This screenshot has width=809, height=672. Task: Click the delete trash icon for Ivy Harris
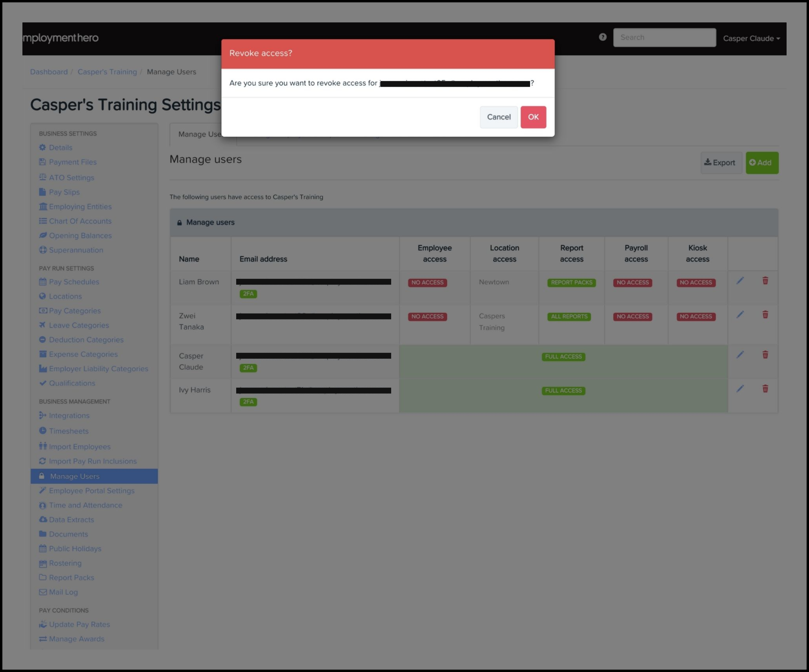[x=765, y=389]
